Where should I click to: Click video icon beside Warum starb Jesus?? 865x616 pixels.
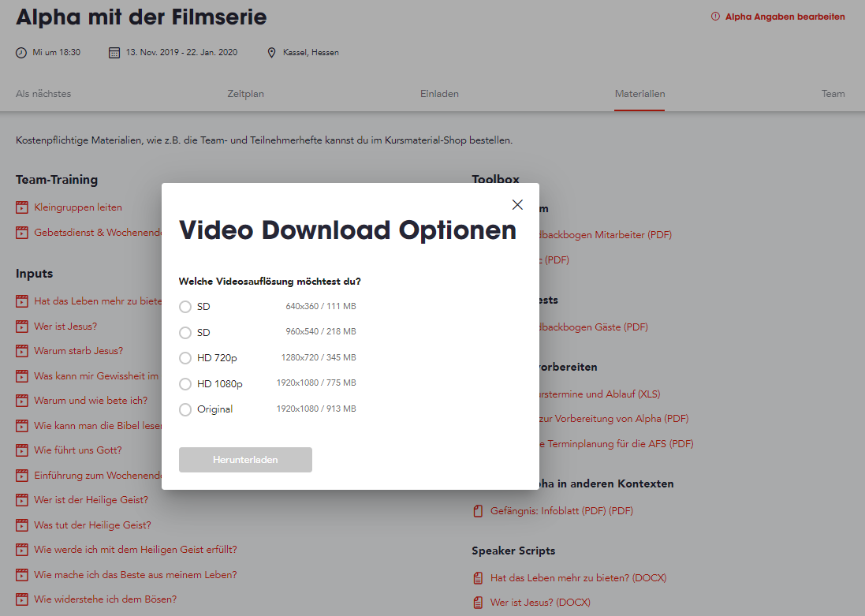(21, 351)
